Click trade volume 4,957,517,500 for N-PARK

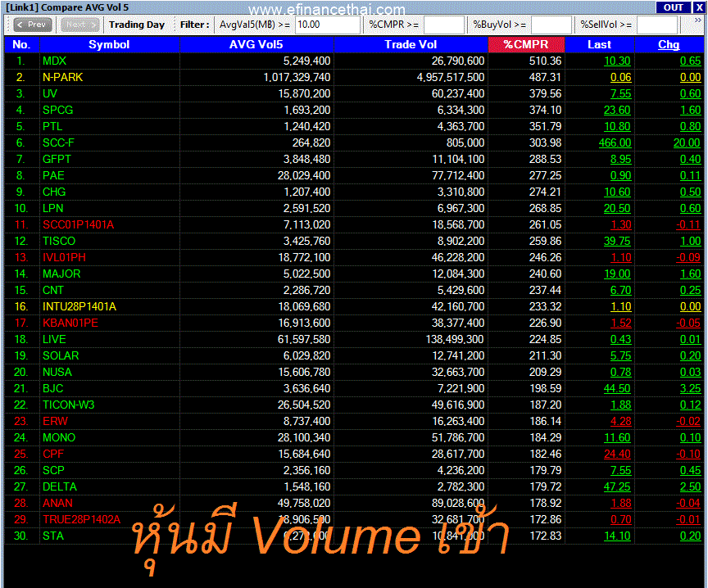(451, 77)
